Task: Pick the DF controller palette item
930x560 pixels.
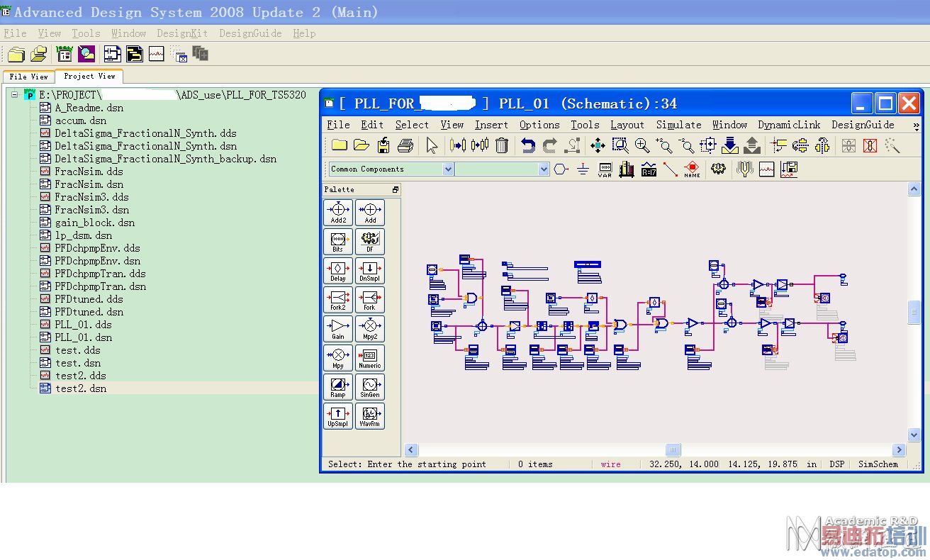Action: pyautogui.click(x=370, y=241)
